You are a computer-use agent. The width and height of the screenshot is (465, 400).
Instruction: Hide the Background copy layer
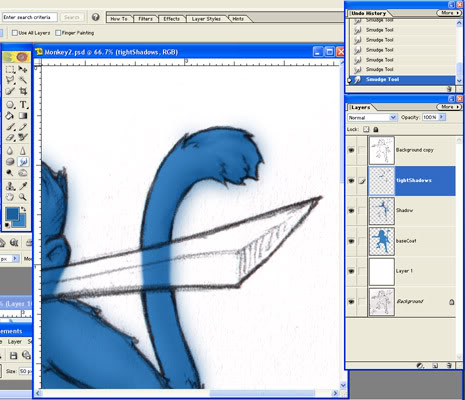tap(351, 150)
